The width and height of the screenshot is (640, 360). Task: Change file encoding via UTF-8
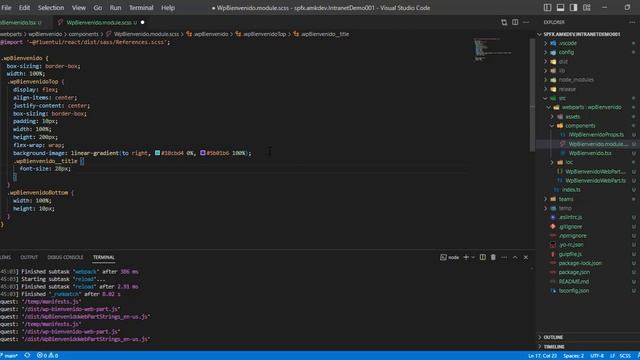(x=597, y=356)
